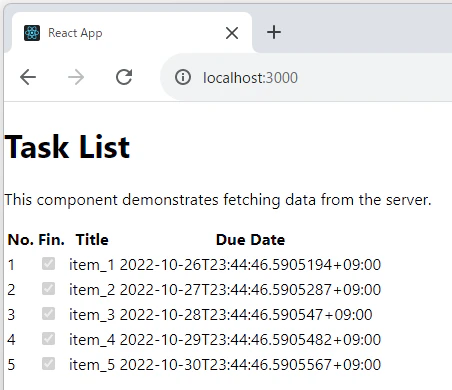The height and width of the screenshot is (390, 452).
Task: Open site info icon beside localhost:3000
Action: point(183,77)
